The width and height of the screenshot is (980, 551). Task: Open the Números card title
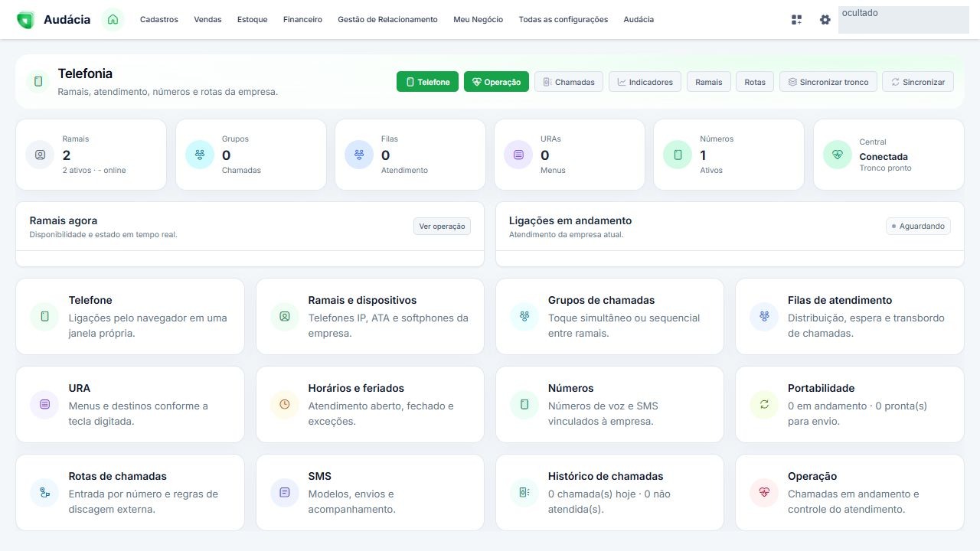tap(571, 388)
